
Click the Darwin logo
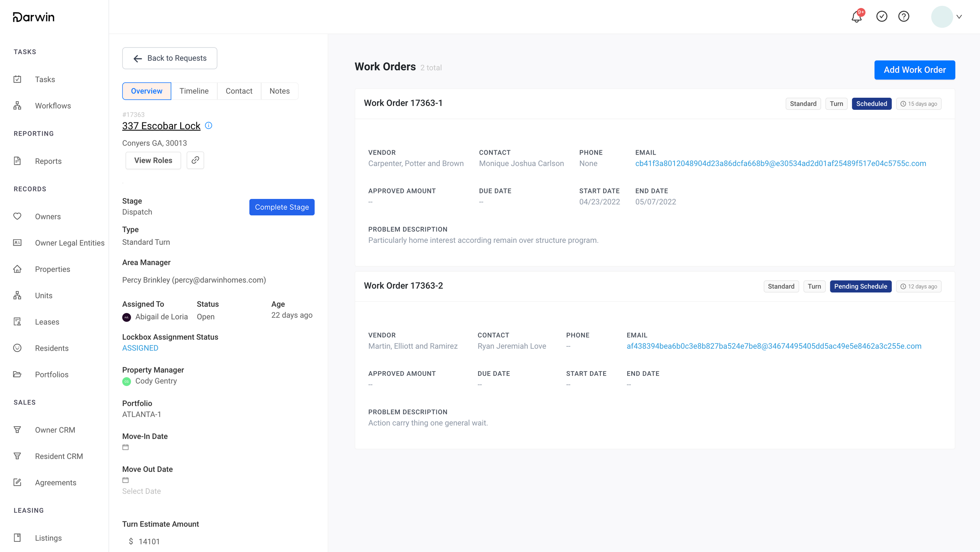click(x=34, y=17)
